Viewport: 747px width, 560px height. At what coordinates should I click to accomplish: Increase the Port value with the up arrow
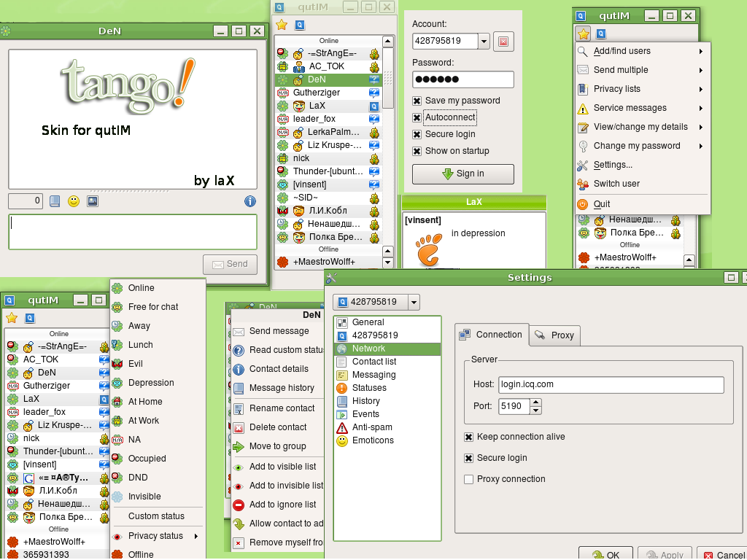pyautogui.click(x=536, y=402)
